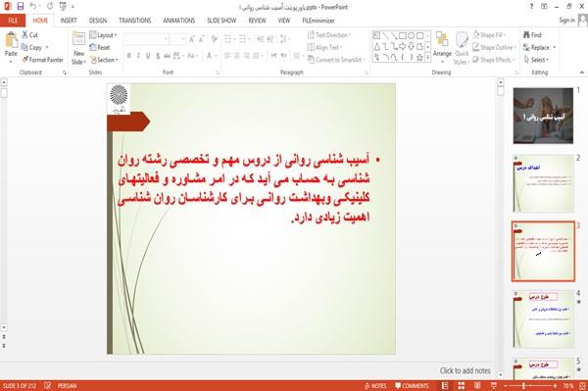Toggle Underline formatting
The image size is (588, 391).
tap(148, 56)
